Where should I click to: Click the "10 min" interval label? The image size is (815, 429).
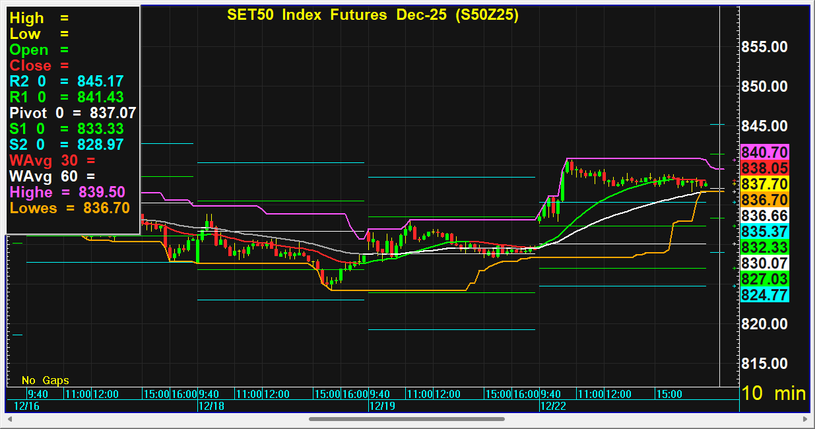click(x=774, y=394)
